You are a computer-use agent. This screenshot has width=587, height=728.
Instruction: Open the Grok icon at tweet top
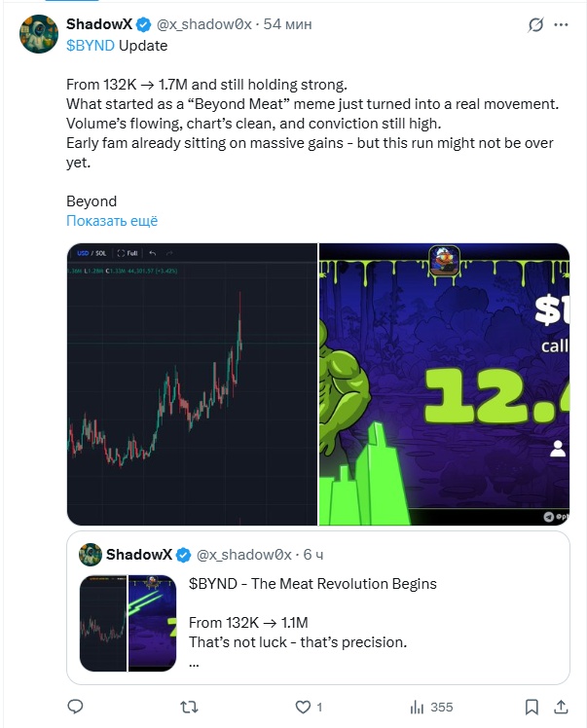coord(533,25)
